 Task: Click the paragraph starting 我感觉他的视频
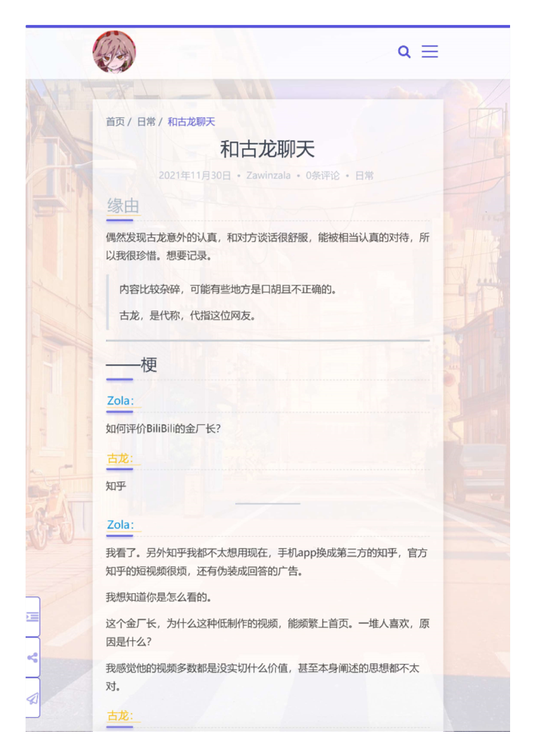[263, 677]
